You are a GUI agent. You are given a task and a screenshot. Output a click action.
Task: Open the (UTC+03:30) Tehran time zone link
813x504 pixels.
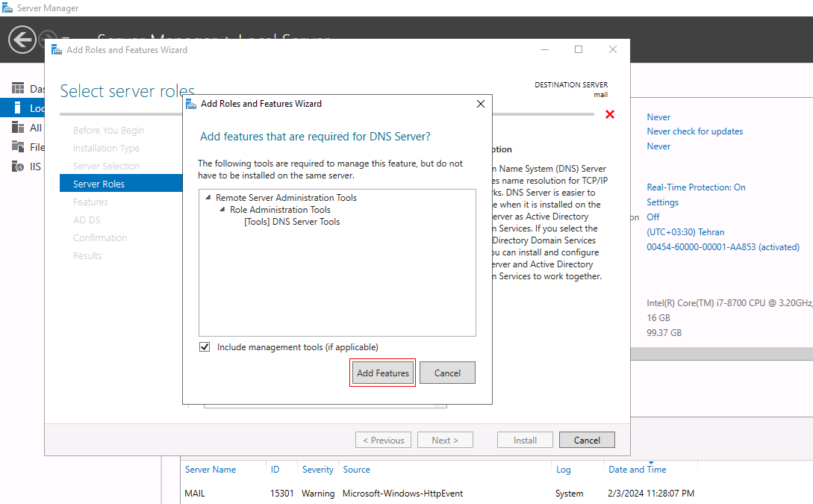tap(685, 231)
